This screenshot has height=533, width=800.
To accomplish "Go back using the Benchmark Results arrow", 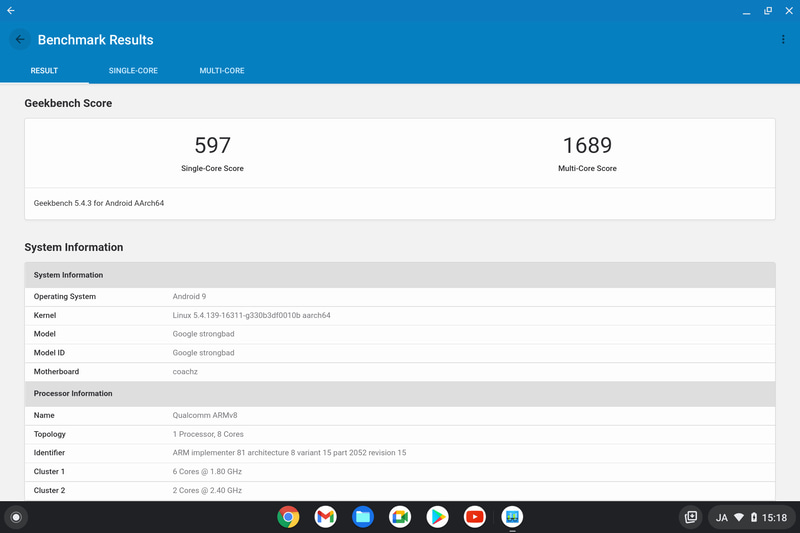I will coord(20,39).
